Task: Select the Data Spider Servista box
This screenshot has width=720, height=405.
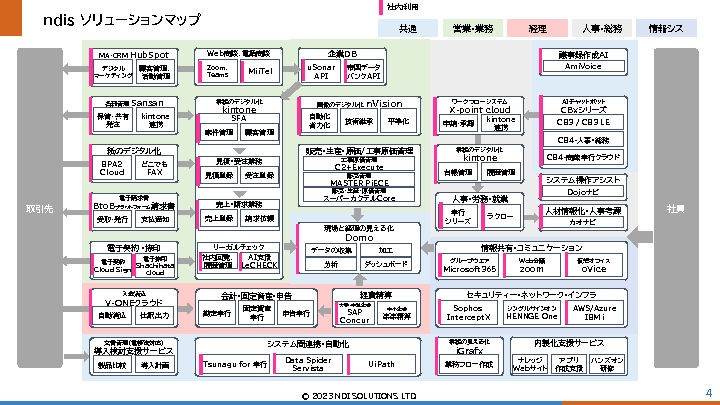Action: (305, 364)
